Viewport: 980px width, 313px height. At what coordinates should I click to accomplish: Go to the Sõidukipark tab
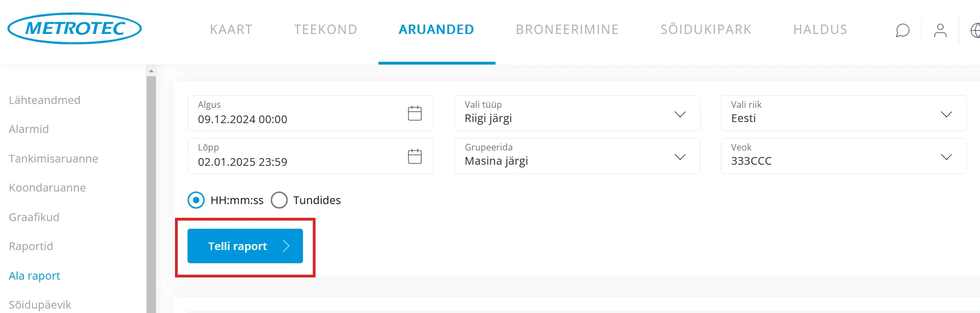point(705,30)
